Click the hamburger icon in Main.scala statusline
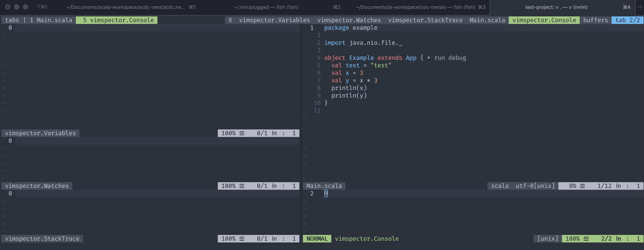Viewport: 644px width, 250px height. (x=583, y=186)
